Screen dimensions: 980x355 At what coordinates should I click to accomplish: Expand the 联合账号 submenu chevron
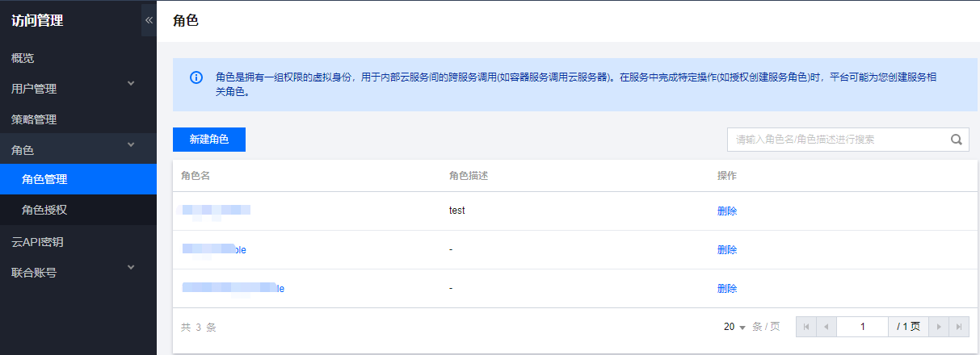coord(131,267)
